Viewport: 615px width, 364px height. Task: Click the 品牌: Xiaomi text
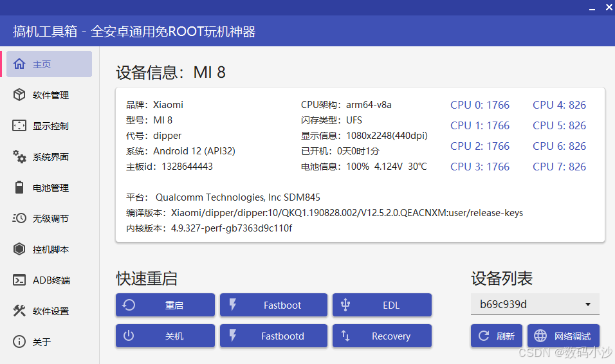(x=154, y=105)
